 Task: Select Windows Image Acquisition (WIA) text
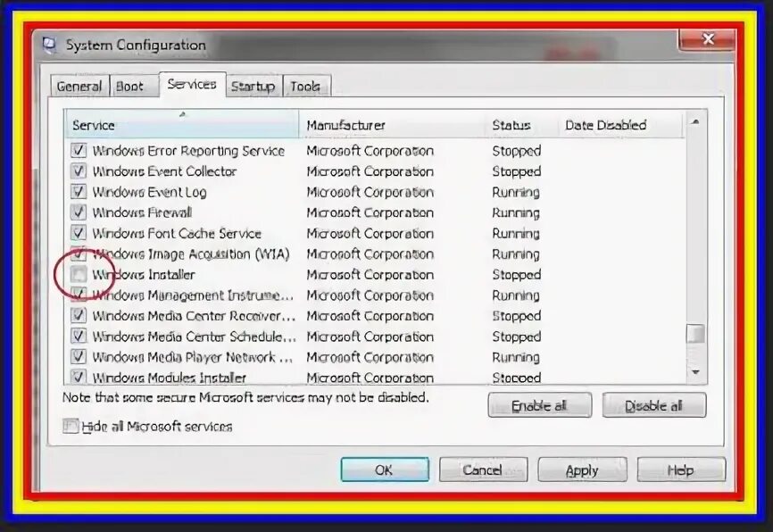pyautogui.click(x=191, y=254)
